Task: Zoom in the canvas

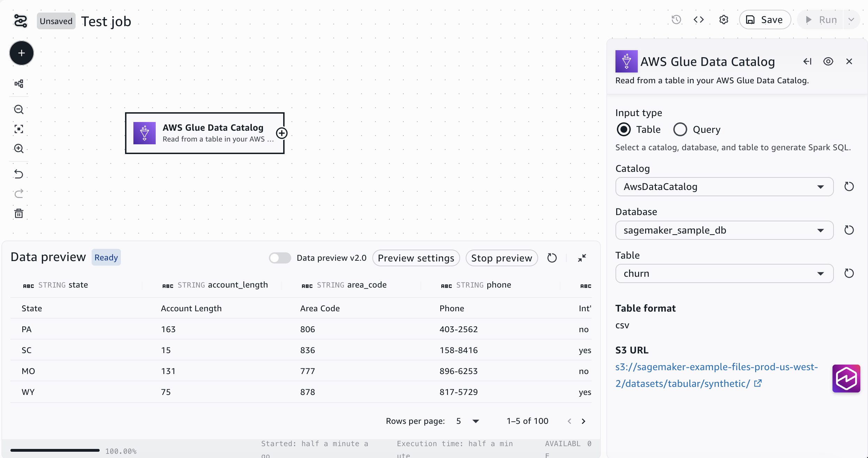Action: [19, 148]
